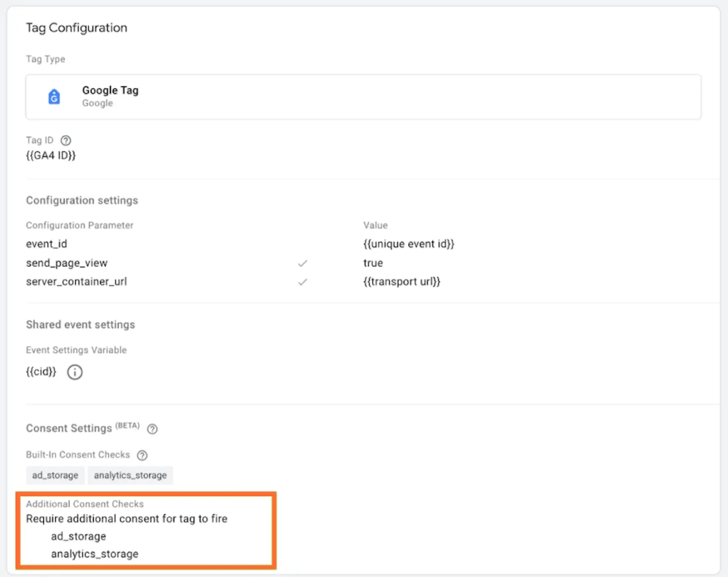
Task: Select the server_container_url parameter name
Action: click(x=76, y=282)
